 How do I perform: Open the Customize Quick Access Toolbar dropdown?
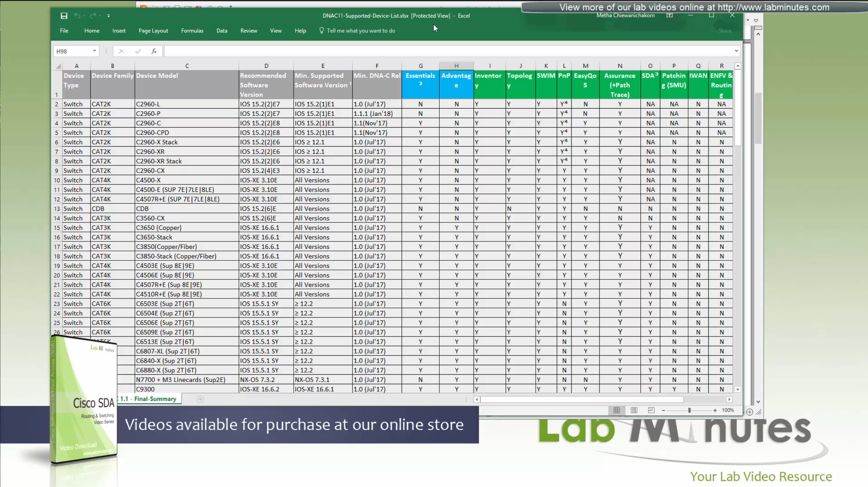108,16
